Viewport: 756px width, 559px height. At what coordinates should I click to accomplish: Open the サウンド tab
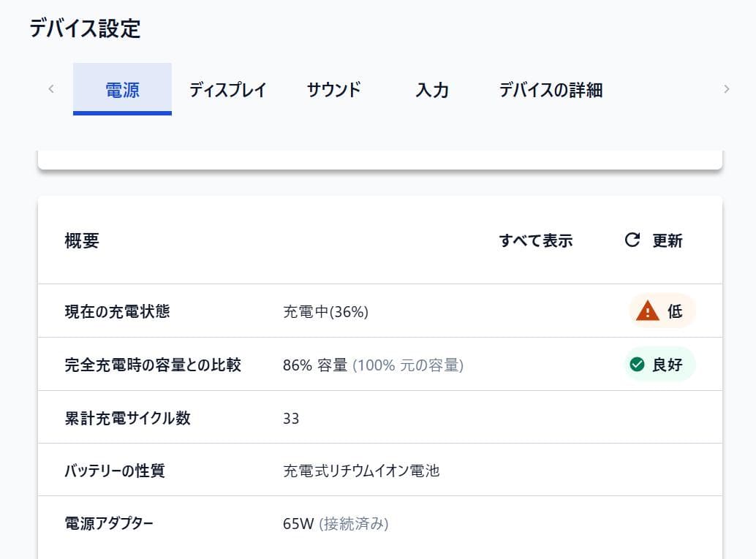tap(333, 90)
